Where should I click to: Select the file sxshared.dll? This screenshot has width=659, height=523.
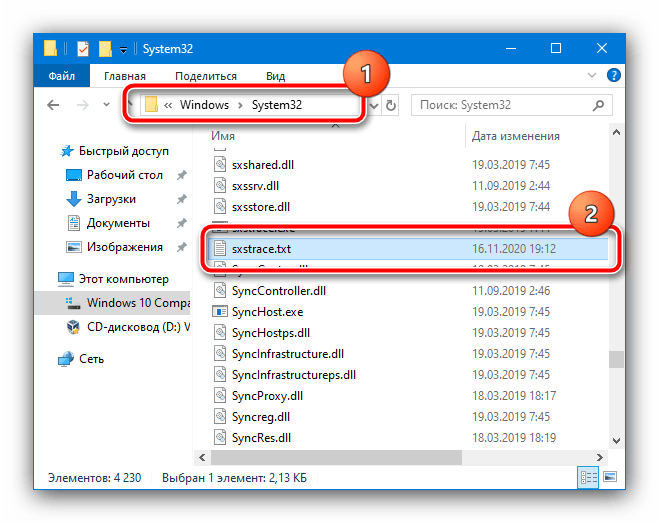[263, 165]
